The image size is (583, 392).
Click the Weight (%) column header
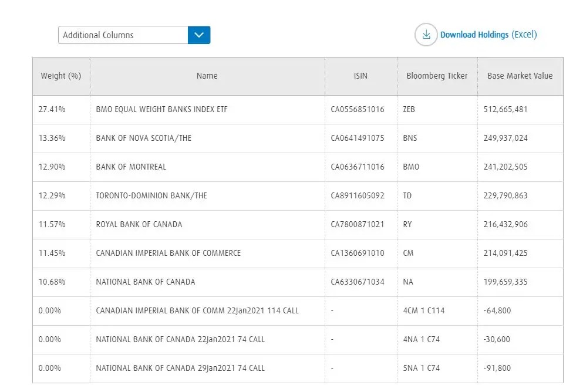(60, 76)
